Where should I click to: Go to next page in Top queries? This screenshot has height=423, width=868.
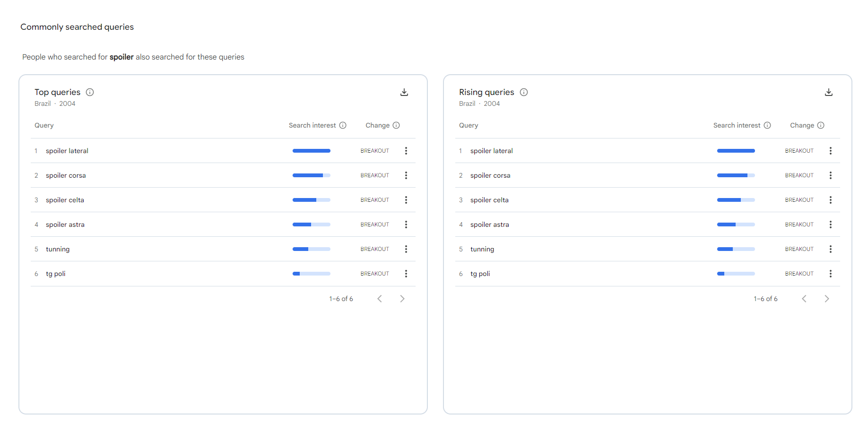coord(402,299)
